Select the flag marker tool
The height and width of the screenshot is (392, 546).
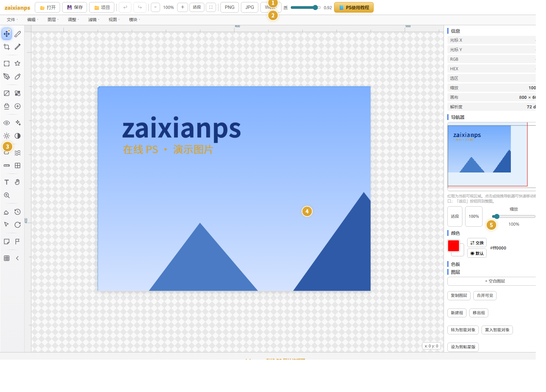18,241
